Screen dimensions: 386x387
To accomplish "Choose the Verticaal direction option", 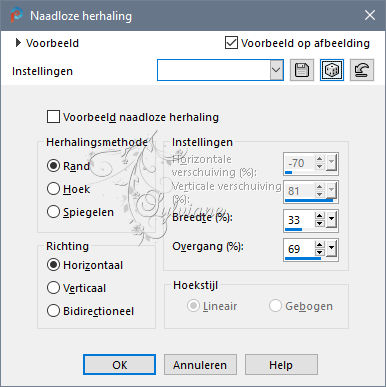I will pyautogui.click(x=53, y=288).
